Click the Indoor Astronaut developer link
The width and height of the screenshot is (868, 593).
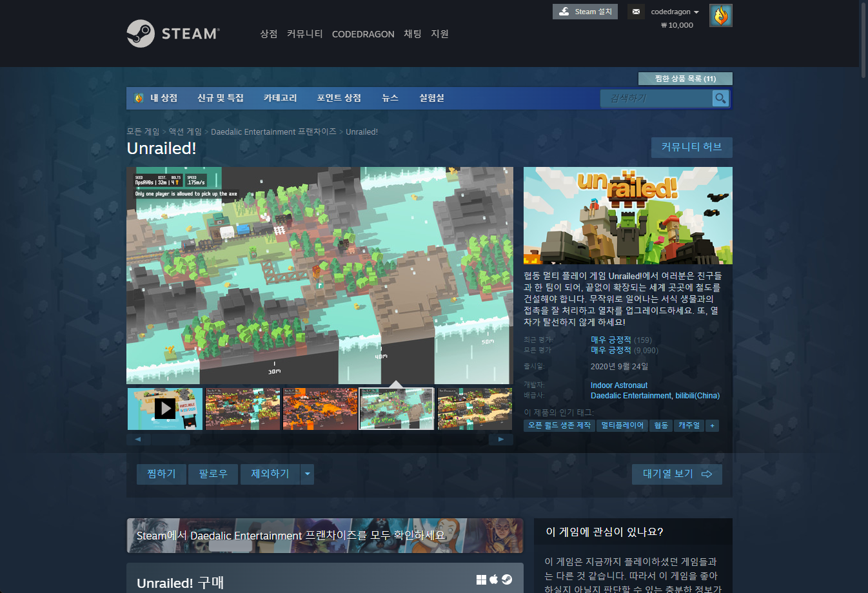pos(619,385)
